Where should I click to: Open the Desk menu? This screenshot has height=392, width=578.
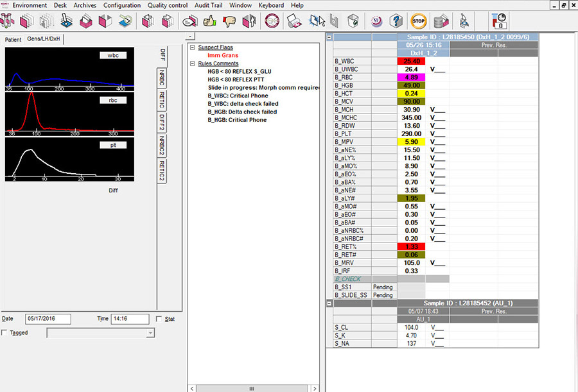tap(60, 5)
